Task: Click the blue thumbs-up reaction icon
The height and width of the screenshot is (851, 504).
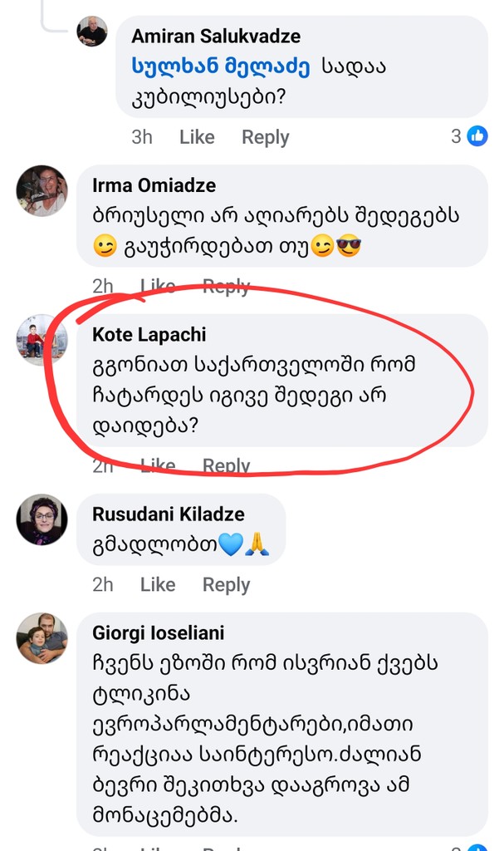Action: (477, 136)
